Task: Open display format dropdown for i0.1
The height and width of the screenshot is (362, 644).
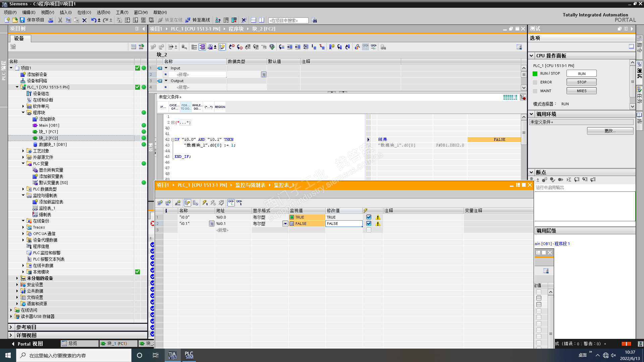Action: click(285, 224)
